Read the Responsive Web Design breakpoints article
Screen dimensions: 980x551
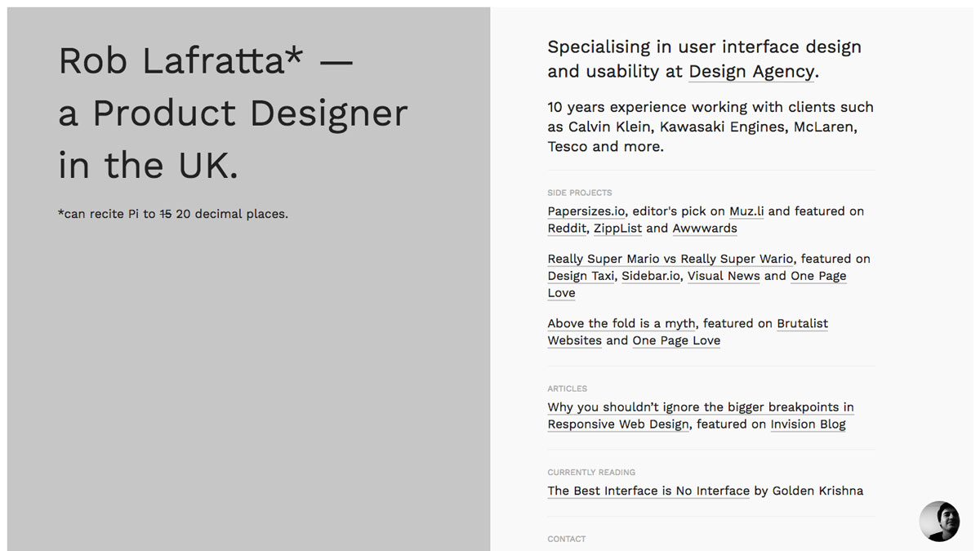tap(700, 407)
